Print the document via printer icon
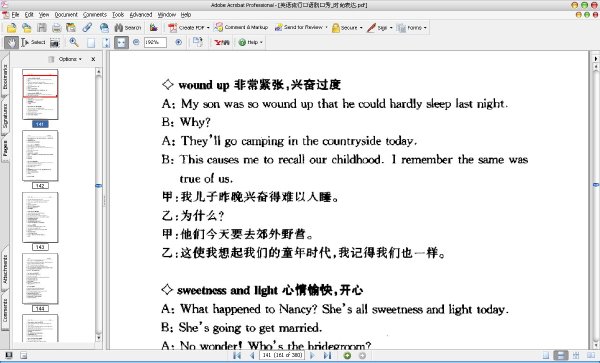The width and height of the screenshot is (600, 363). pos(56,28)
